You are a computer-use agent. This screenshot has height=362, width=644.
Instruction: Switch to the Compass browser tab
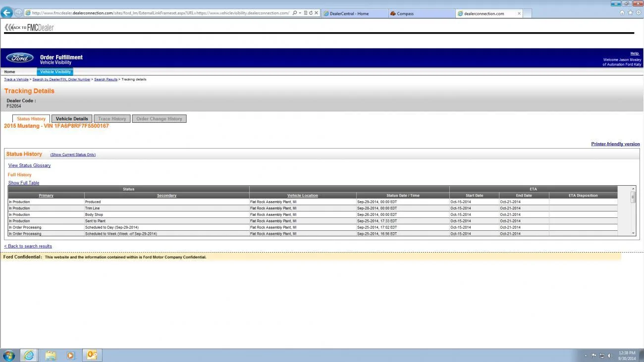pos(421,13)
